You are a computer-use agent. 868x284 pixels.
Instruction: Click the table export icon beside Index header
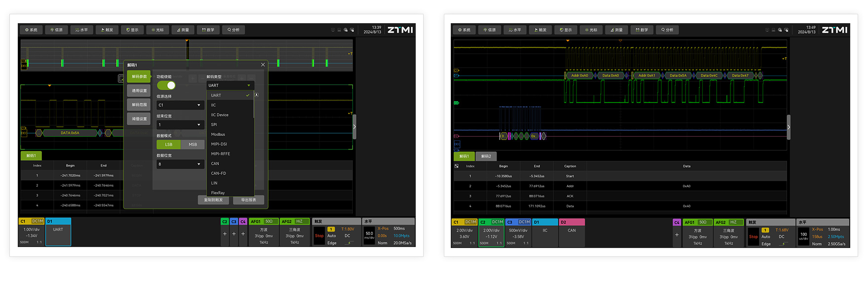point(457,166)
